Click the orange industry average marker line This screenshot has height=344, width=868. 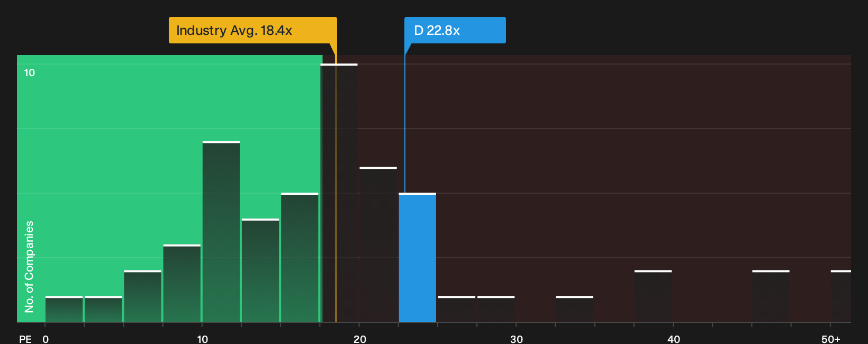point(336,188)
